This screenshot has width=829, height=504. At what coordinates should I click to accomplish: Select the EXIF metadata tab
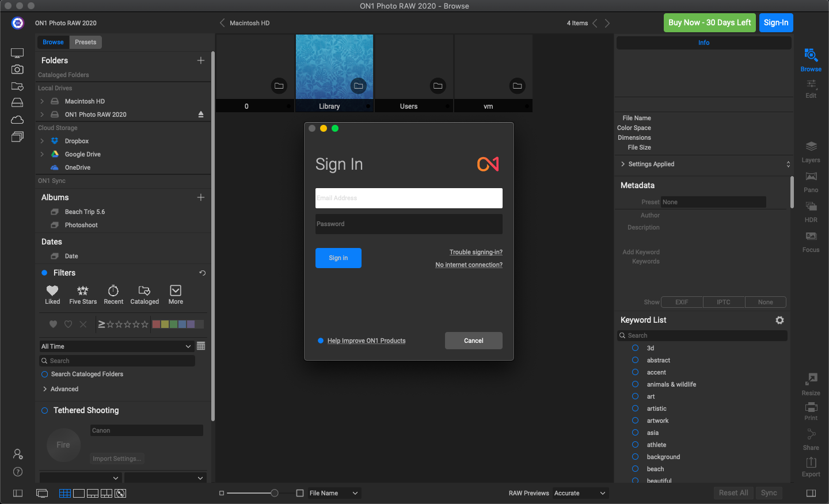[x=682, y=302]
